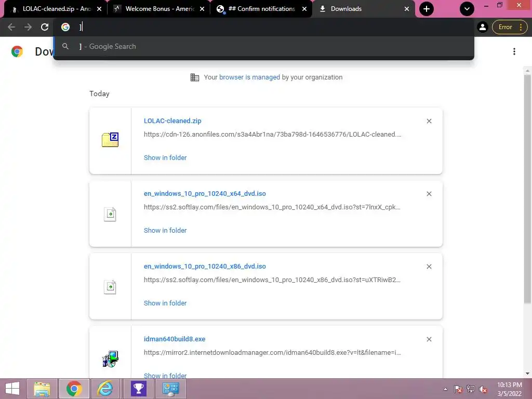Click the anonfiles source URL
Screen dimensions: 532x399
[x=272, y=135]
